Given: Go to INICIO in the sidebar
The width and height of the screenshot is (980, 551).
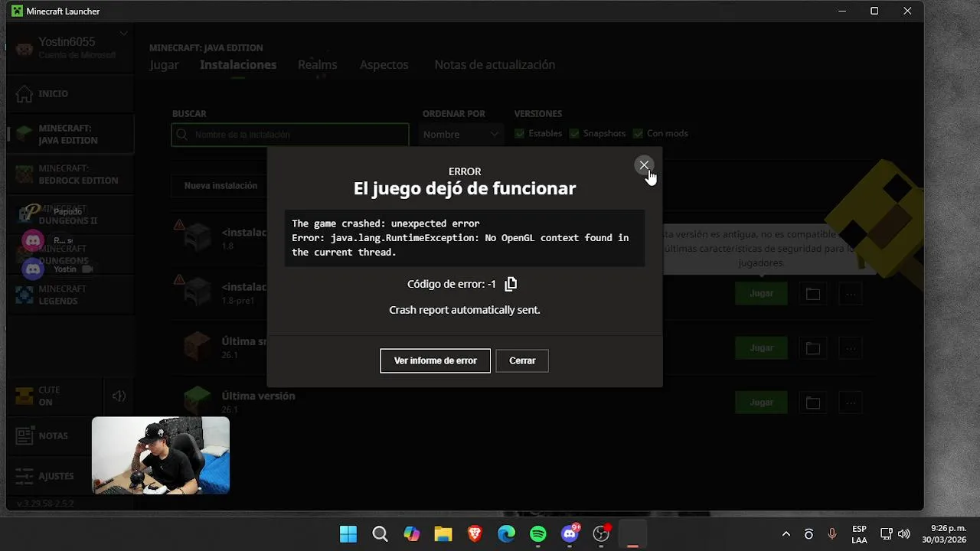Looking at the screenshot, I should tap(69, 93).
